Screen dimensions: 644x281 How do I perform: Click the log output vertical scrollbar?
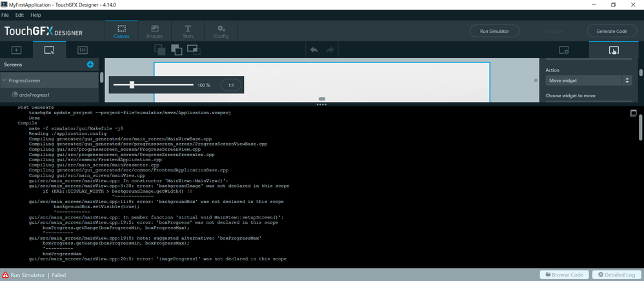[641, 128]
